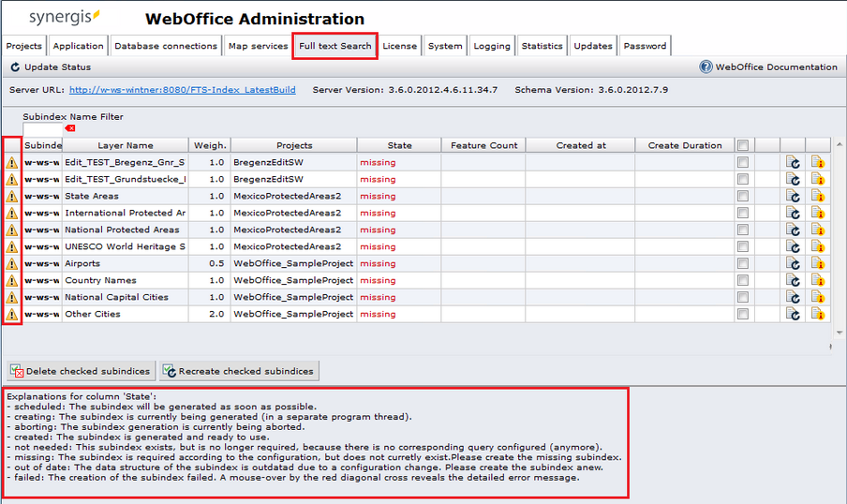Switch to the Application tab
The height and width of the screenshot is (504, 847).
pyautogui.click(x=78, y=46)
